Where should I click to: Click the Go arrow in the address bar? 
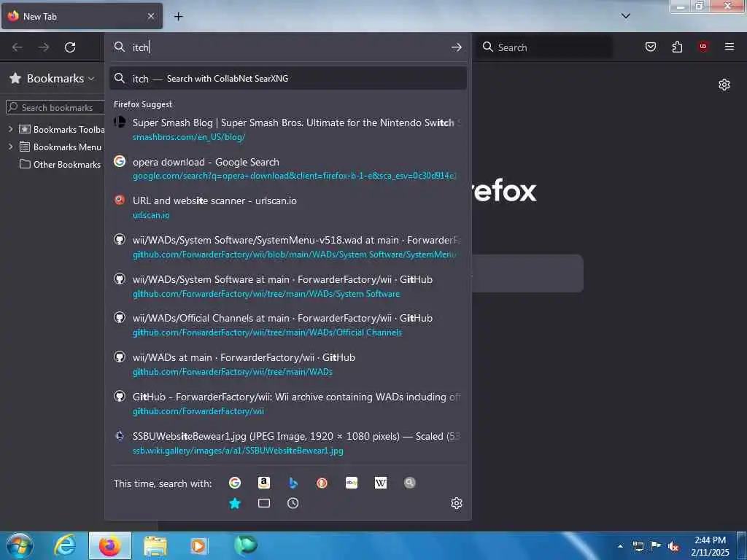[457, 47]
